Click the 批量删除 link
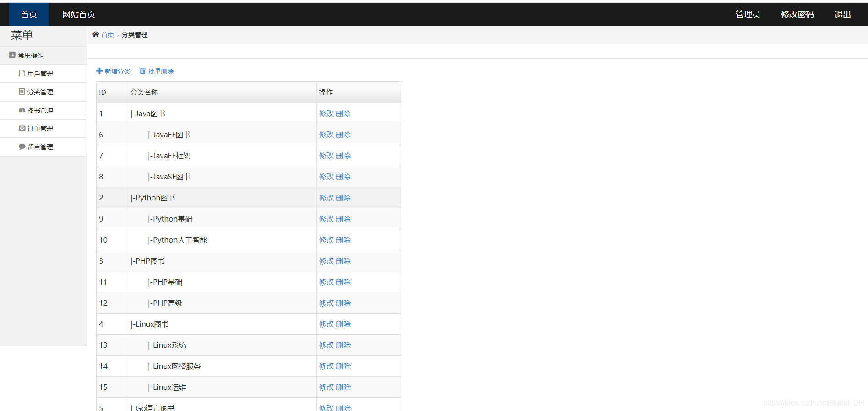This screenshot has width=868, height=411. [161, 71]
